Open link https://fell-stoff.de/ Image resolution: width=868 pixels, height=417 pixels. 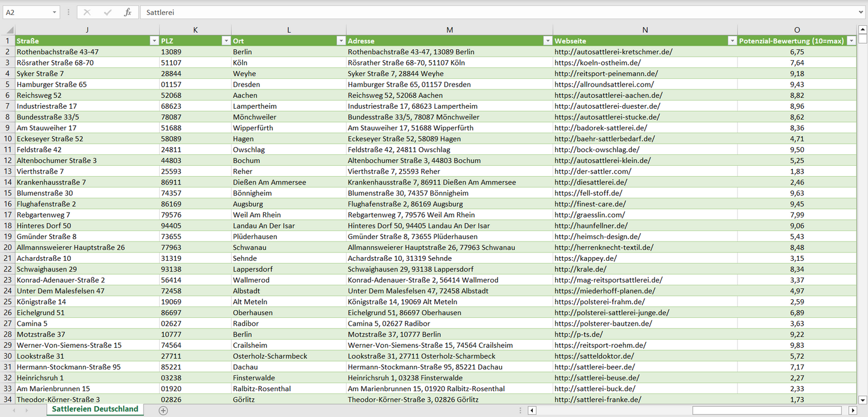588,193
